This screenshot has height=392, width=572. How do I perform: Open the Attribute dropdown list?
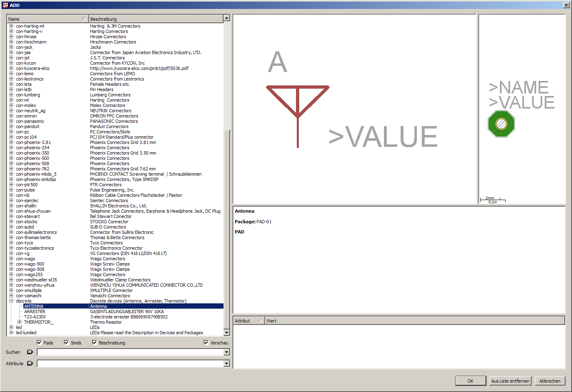pyautogui.click(x=227, y=364)
